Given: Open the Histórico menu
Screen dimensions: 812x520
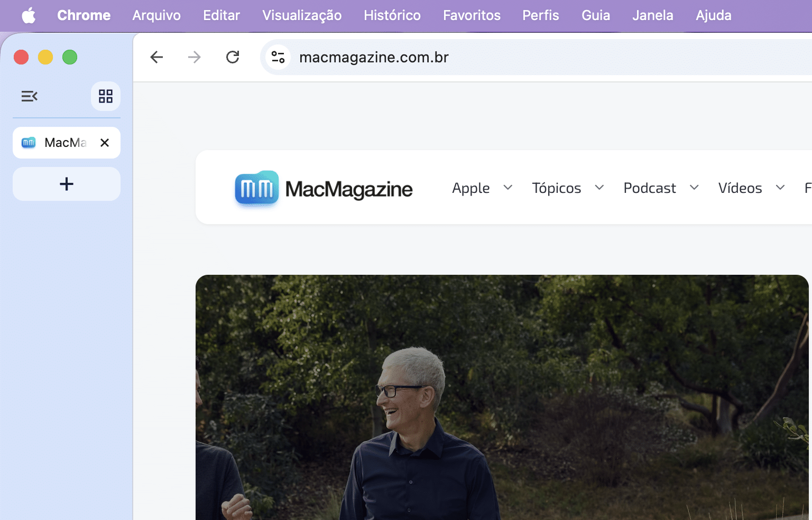Looking at the screenshot, I should [x=392, y=15].
